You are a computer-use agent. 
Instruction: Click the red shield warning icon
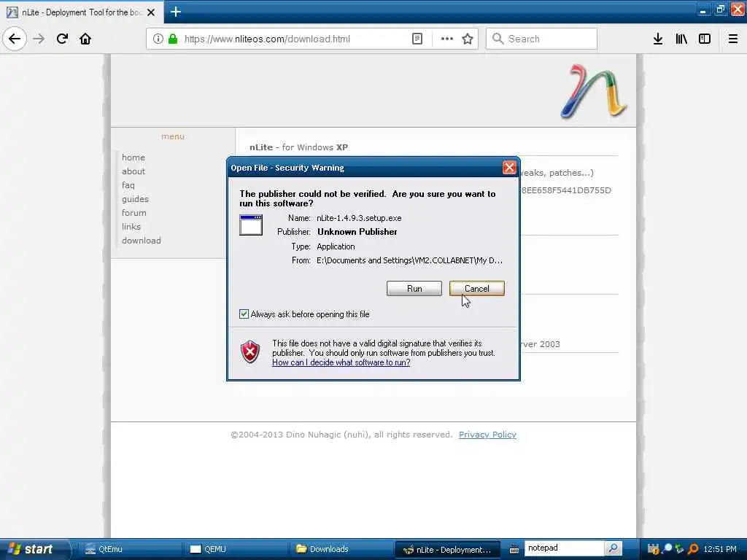point(250,352)
